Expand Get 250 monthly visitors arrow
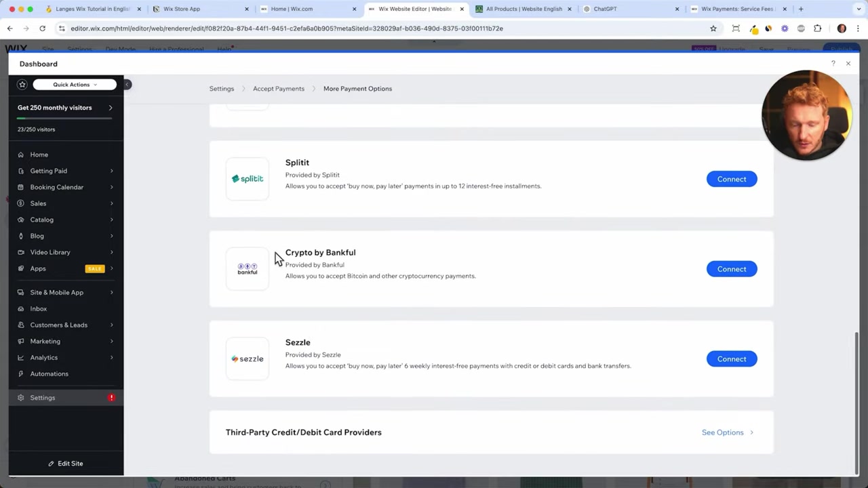Viewport: 868px width, 488px height. click(x=111, y=108)
